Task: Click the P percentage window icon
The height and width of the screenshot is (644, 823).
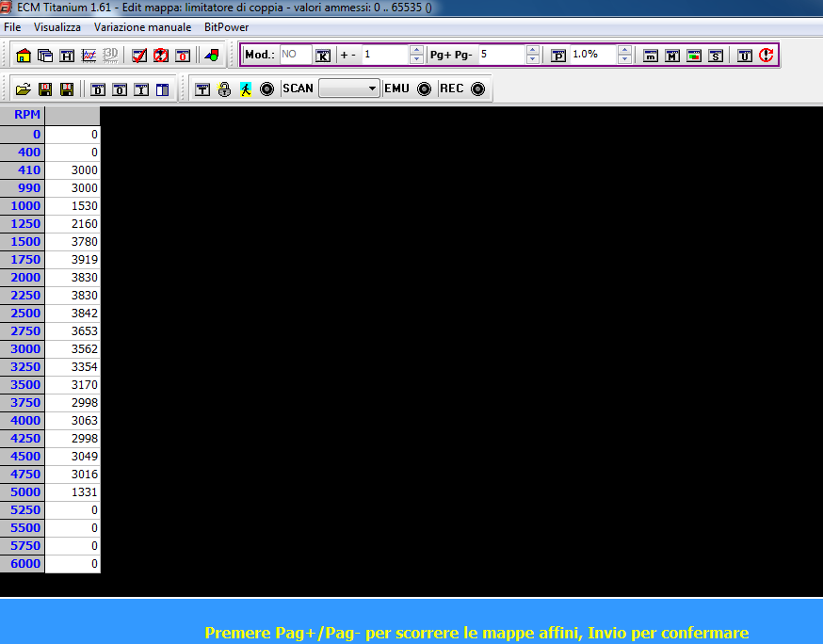Action: click(x=558, y=56)
